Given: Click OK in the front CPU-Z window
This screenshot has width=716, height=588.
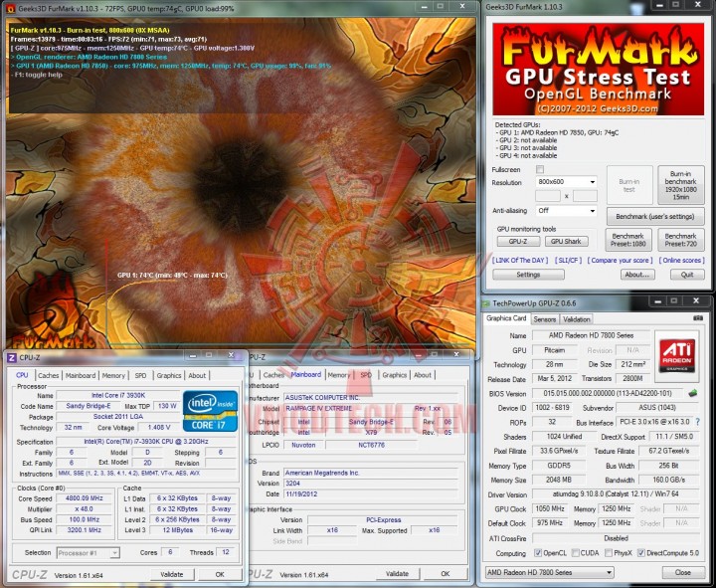Looking at the screenshot, I should click(220, 574).
